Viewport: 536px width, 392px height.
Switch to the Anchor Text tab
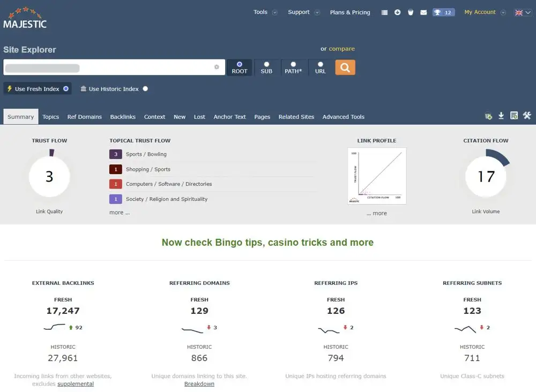pos(230,117)
